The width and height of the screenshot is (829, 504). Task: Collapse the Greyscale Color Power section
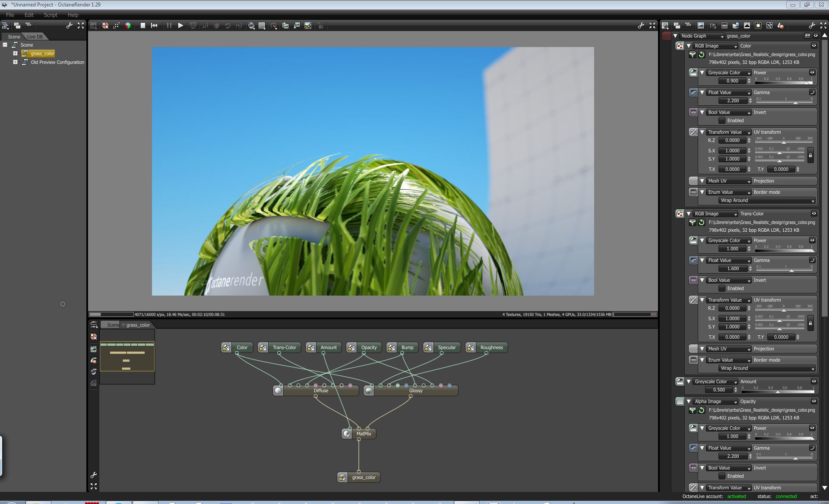click(702, 72)
